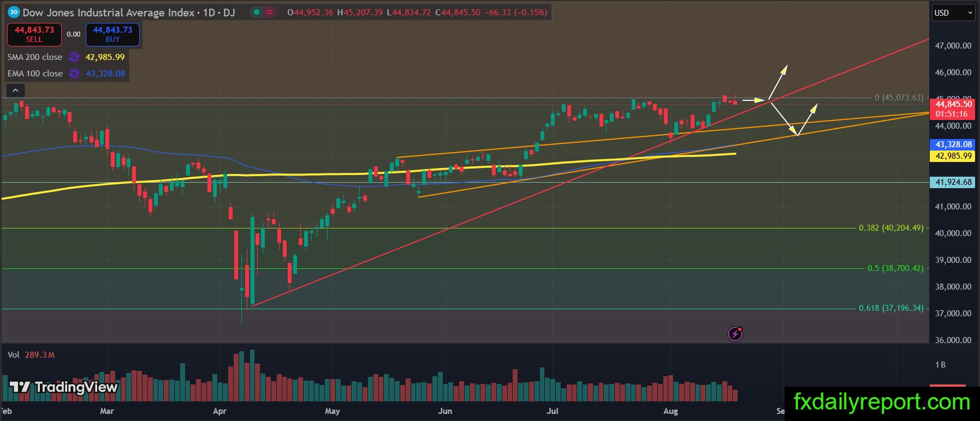Click the Dow Jones 30 symbol logo
This screenshot has height=421, width=980.
(14, 12)
